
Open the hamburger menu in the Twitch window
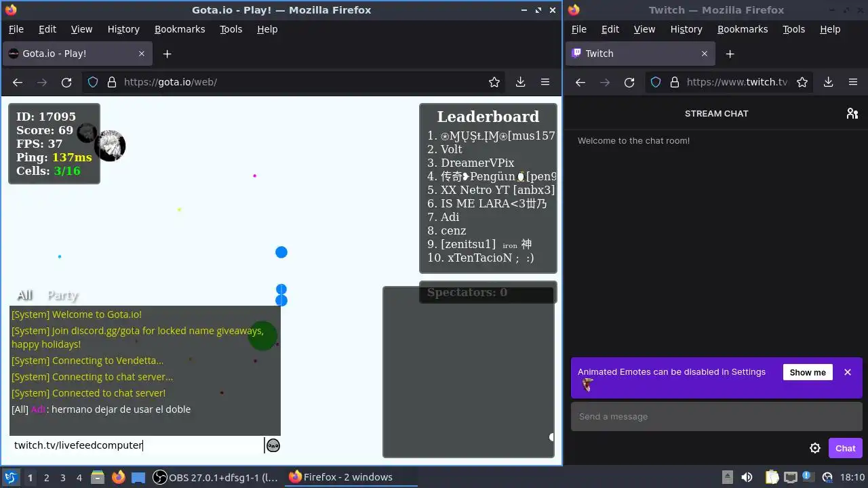(853, 82)
